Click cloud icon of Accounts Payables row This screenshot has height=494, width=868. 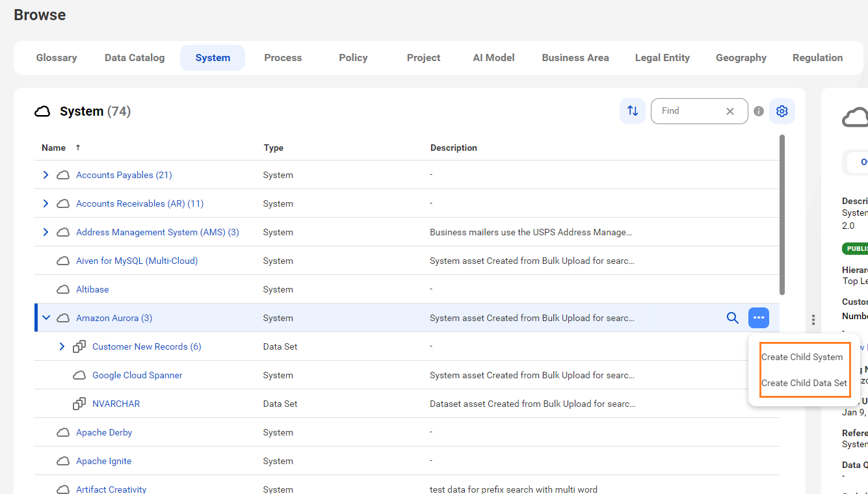point(63,175)
